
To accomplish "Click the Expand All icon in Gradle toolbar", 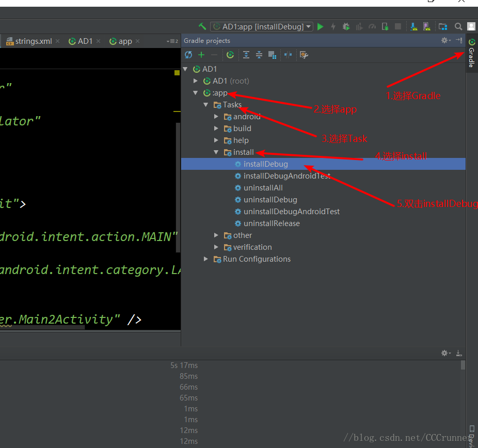I will [x=246, y=55].
